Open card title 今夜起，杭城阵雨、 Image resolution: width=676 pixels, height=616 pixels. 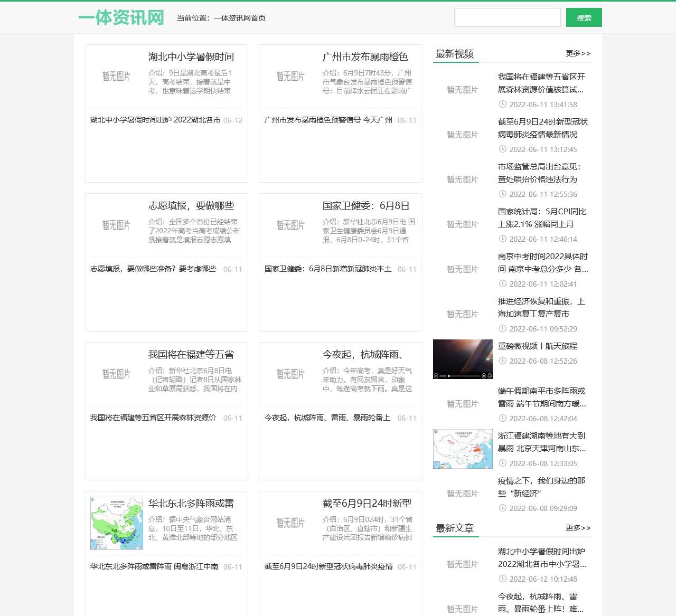363,355
